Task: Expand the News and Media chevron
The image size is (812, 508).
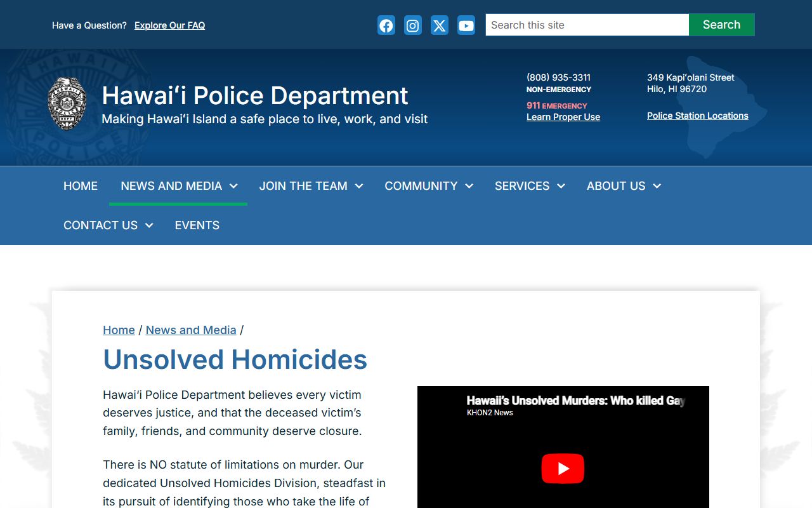Action: click(233, 186)
